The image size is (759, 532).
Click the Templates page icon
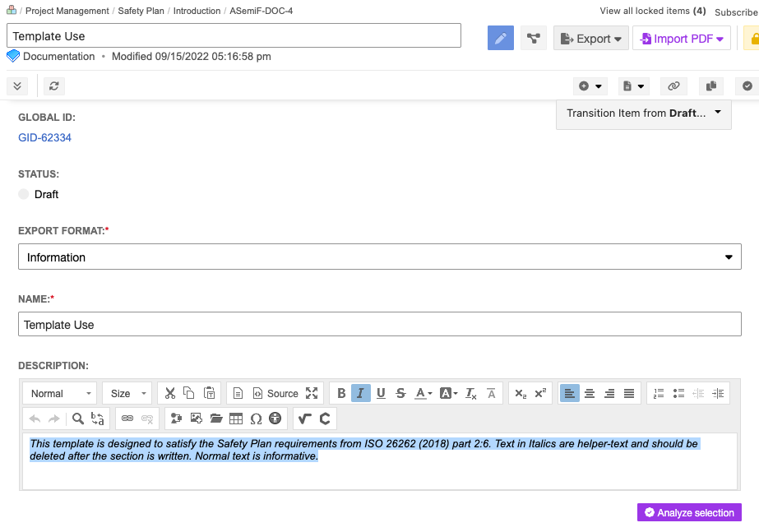238,394
